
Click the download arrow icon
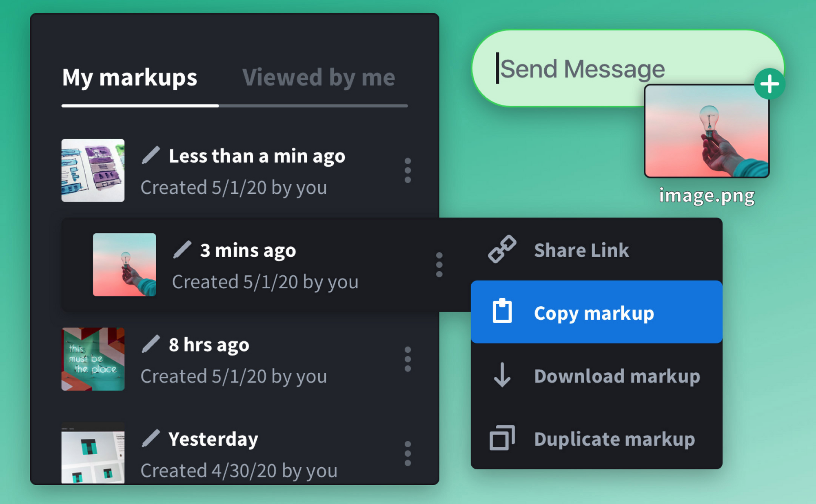pyautogui.click(x=502, y=375)
